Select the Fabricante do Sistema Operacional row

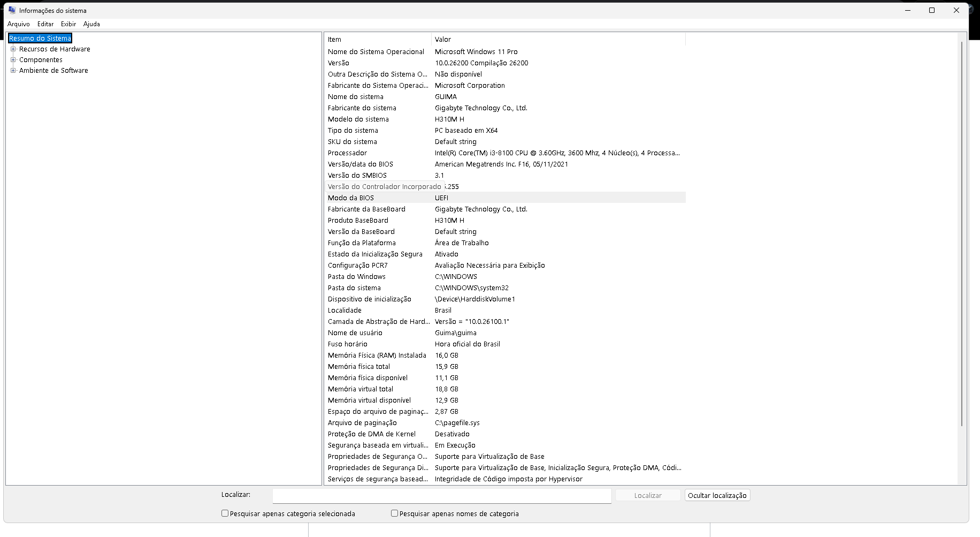coord(505,86)
